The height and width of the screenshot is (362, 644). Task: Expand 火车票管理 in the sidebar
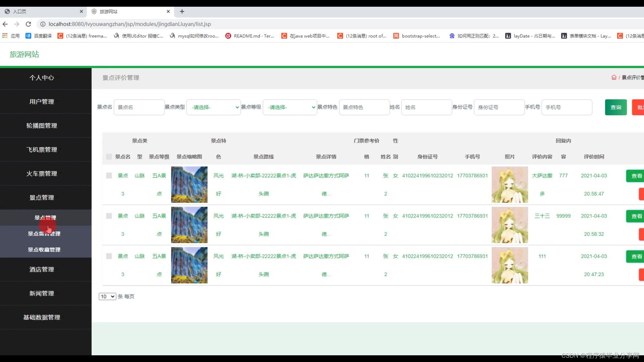point(42,174)
